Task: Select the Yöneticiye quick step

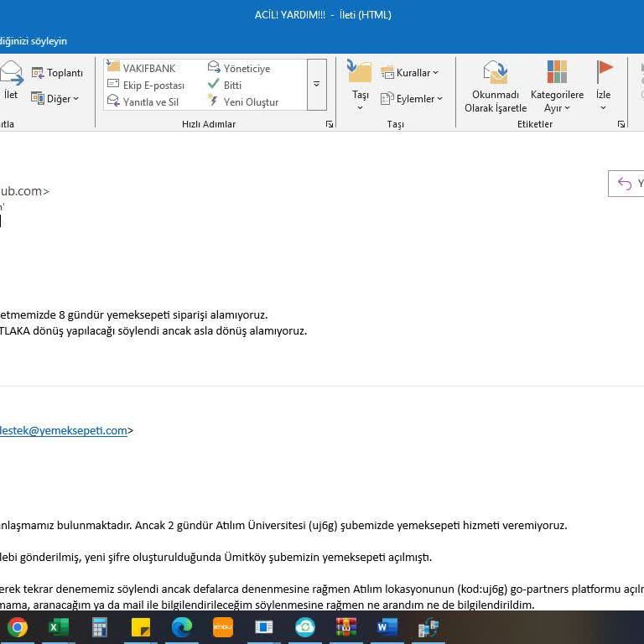Action: [x=239, y=68]
